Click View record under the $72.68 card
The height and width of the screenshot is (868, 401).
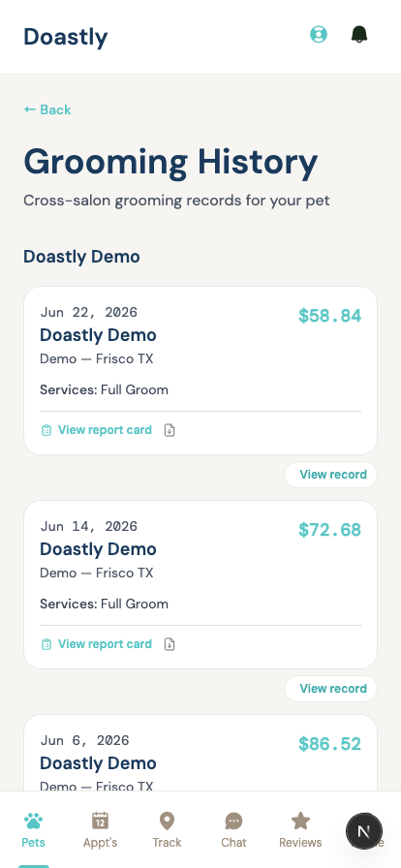tap(331, 689)
